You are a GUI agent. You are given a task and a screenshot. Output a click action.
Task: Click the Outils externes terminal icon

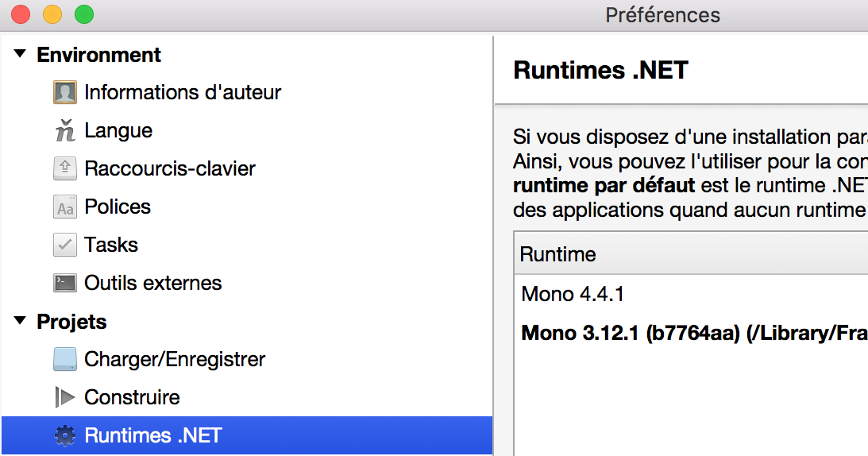[x=65, y=283]
